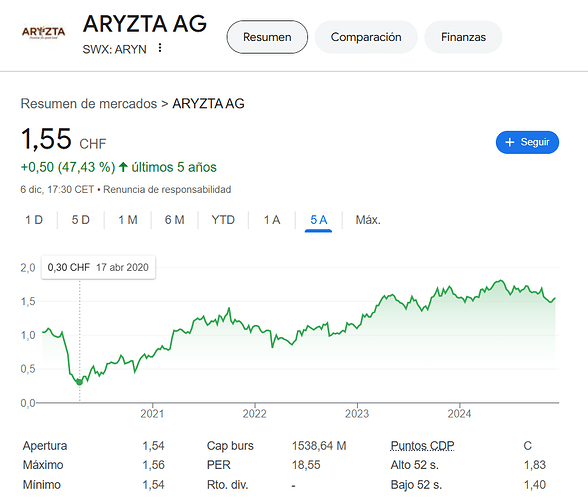Select the 5 A time range
This screenshot has height=500, width=588.
click(318, 220)
